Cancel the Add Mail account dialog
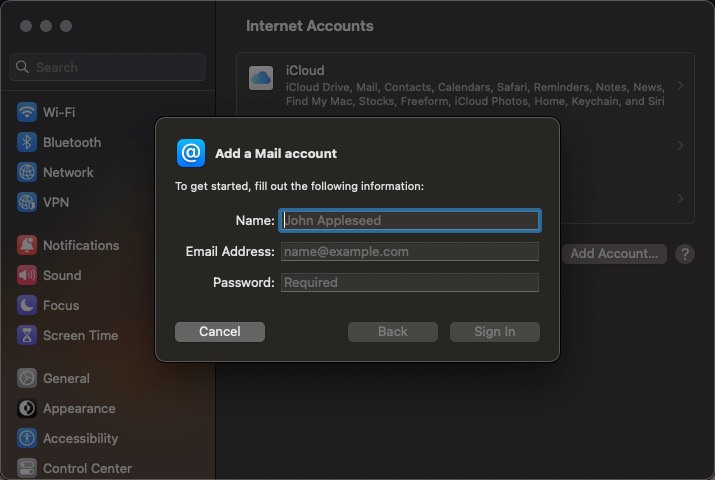This screenshot has height=480, width=715. [220, 332]
